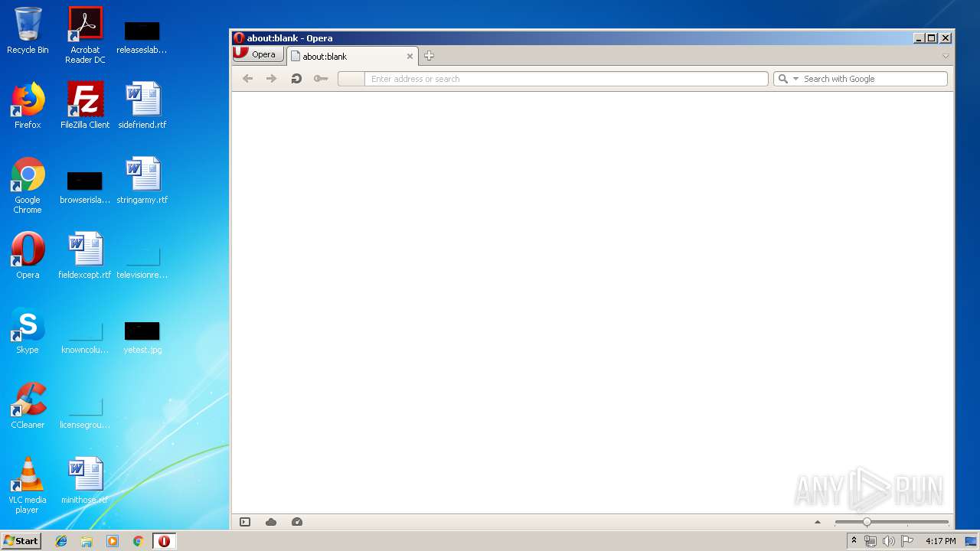
Task: Minimize the Opera window
Action: [x=919, y=37]
